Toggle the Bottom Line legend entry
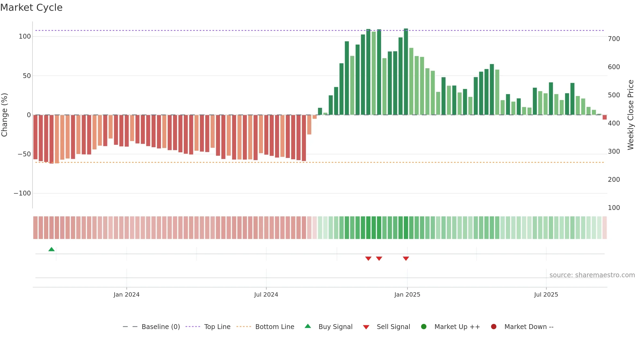This screenshot has width=644, height=362. click(x=265, y=327)
